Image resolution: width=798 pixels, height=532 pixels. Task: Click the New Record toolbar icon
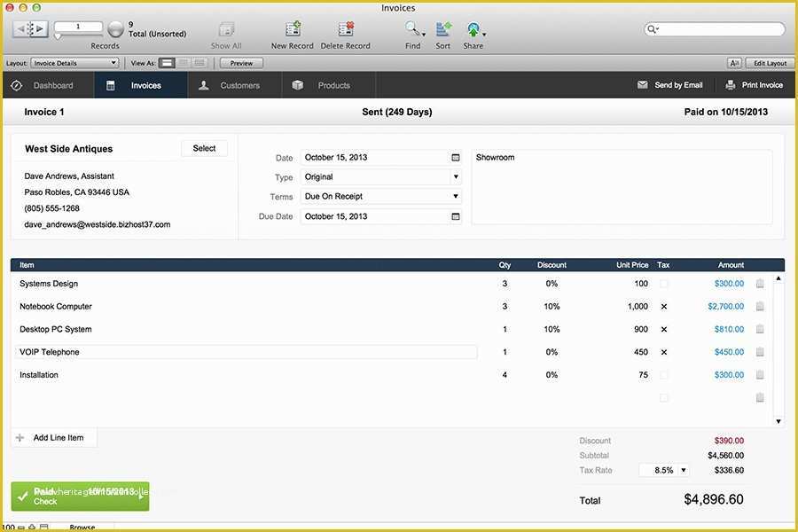point(293,29)
